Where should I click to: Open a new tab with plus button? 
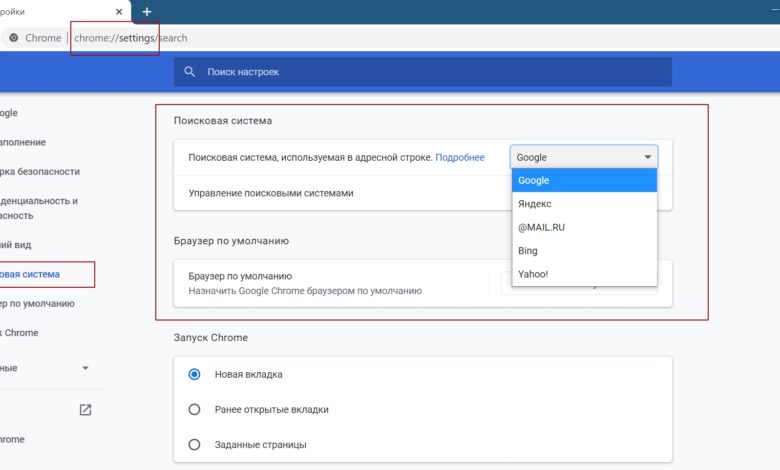(x=147, y=11)
